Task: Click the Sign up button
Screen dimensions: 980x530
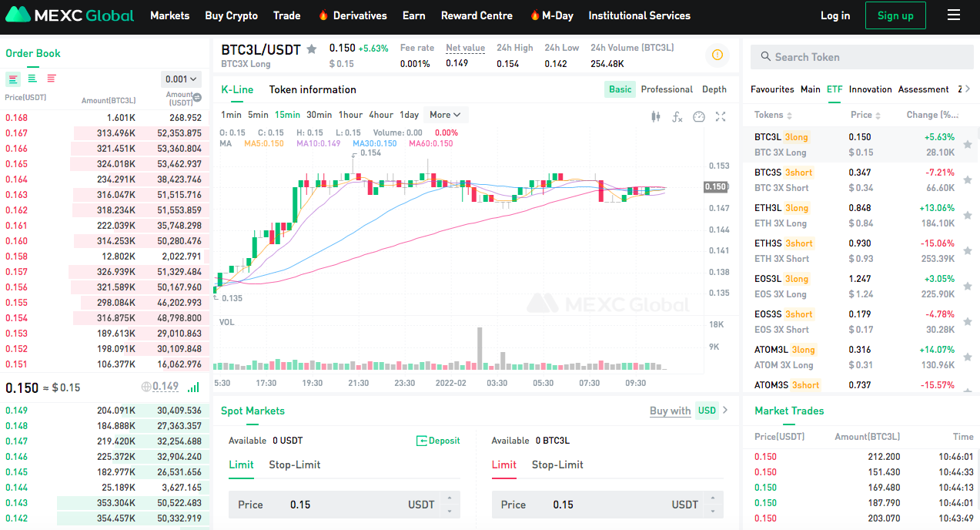Action: click(x=895, y=15)
